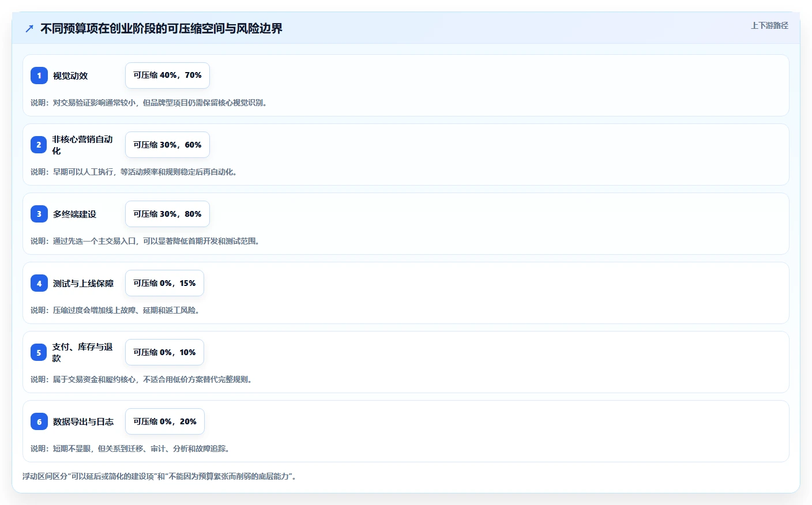Screen dimensions: 812x505
Task: Click the description about 交易资金和履约核心
Action: tap(141, 379)
